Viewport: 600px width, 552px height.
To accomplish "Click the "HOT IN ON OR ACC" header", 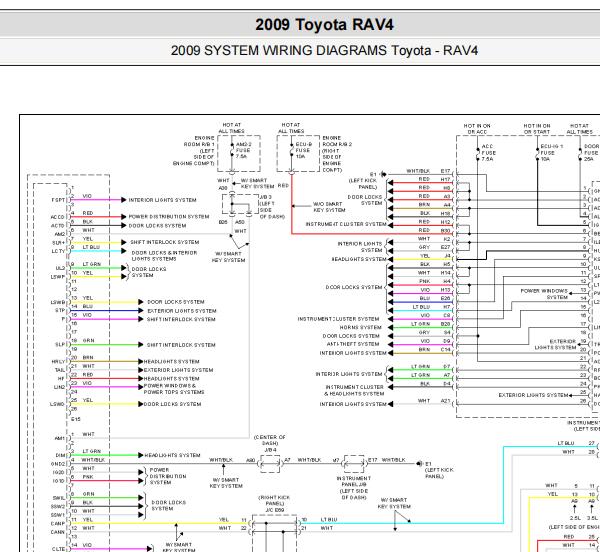I will (x=477, y=129).
